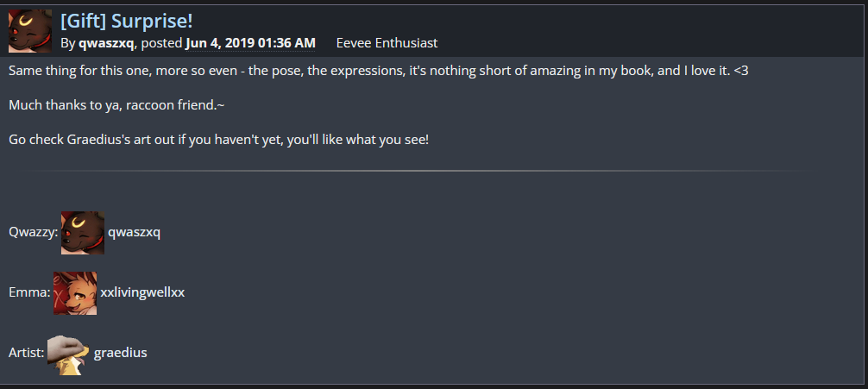Open the Qwazzy character avatar icon
Viewport: 868px width, 389px height.
click(83, 233)
